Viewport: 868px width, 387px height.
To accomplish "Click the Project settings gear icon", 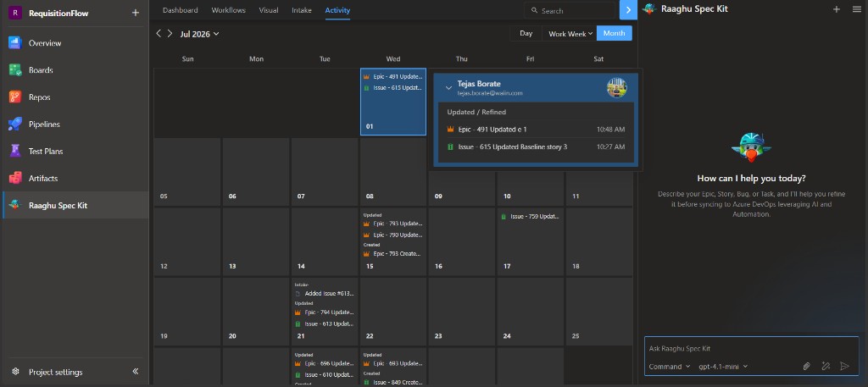I will [15, 372].
